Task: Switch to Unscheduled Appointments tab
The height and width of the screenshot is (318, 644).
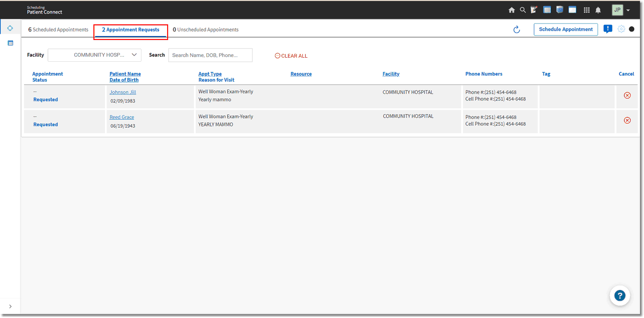Action: [205, 30]
